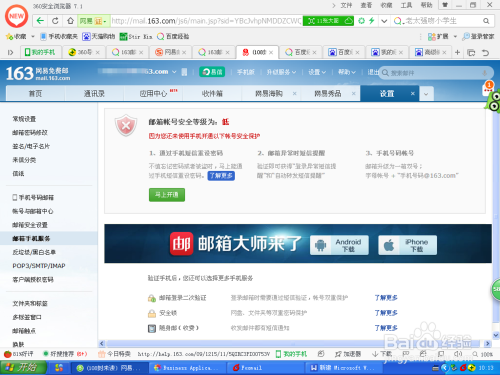Click the horizontal scrollbar at page bottom
This screenshot has height=375, width=500.
(x=294, y=344)
